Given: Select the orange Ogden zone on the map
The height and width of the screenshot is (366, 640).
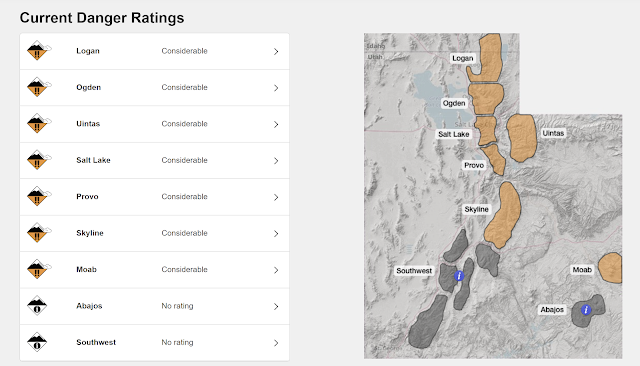Looking at the screenshot, I should [x=486, y=98].
